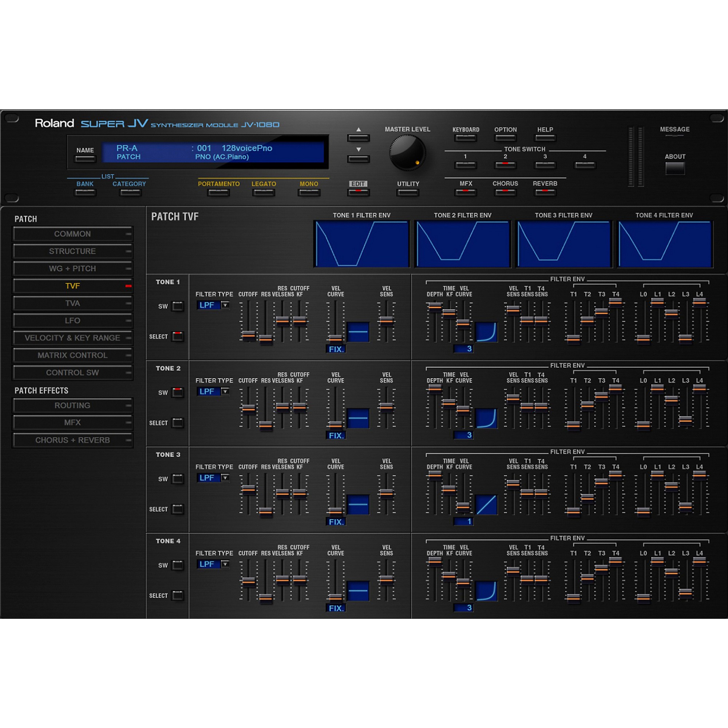
Task: Toggle the EDIT button
Action: (x=358, y=193)
